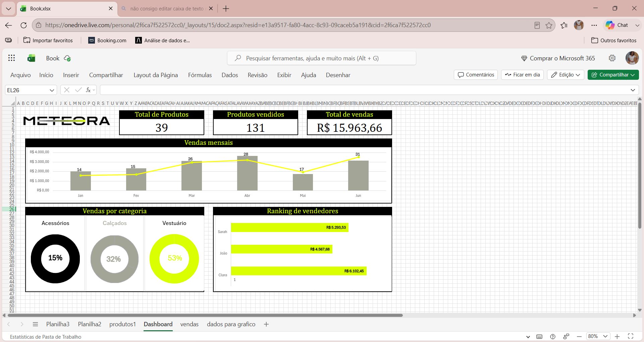Zoom in with the plus button
The height and width of the screenshot is (342, 644).
coord(617,336)
